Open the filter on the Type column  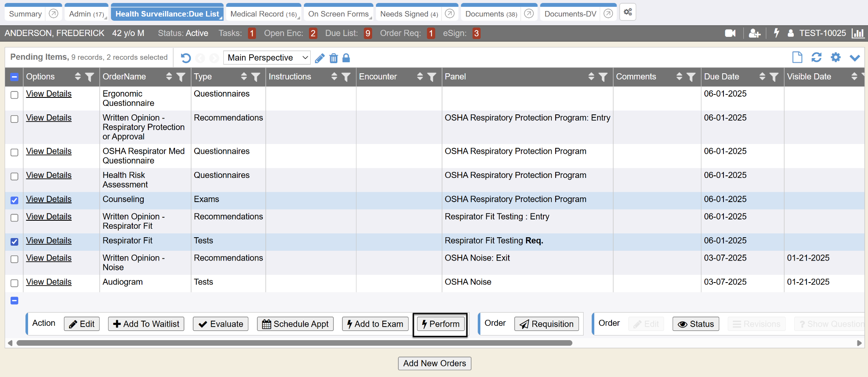pyautogui.click(x=256, y=77)
